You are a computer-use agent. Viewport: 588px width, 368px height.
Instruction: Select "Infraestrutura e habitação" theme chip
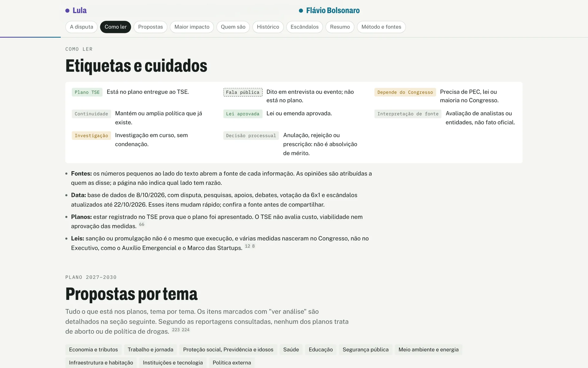click(101, 363)
